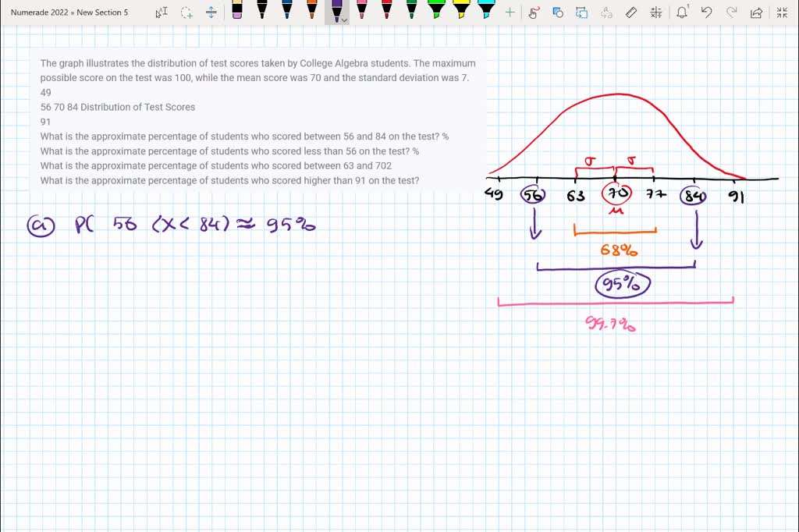Screen dimensions: 799x532
Task: Select the pink pen
Action: tap(362, 12)
